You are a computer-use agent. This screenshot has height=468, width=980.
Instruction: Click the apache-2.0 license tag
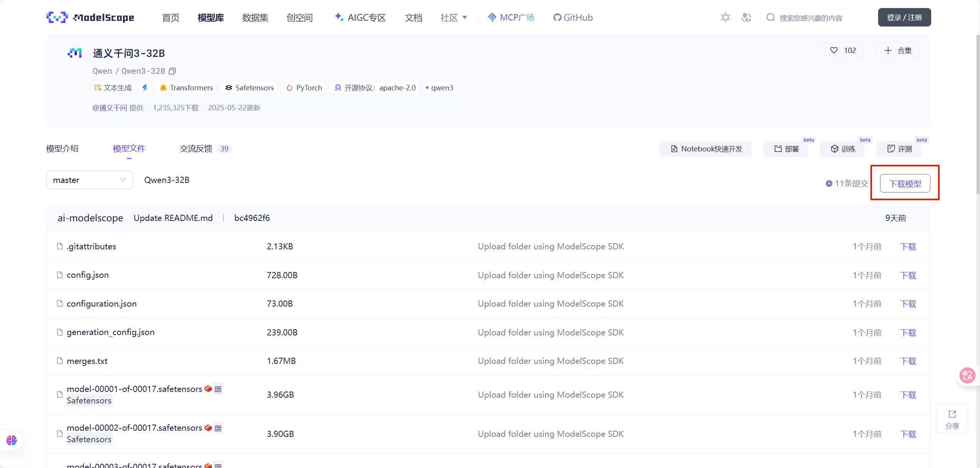click(375, 88)
